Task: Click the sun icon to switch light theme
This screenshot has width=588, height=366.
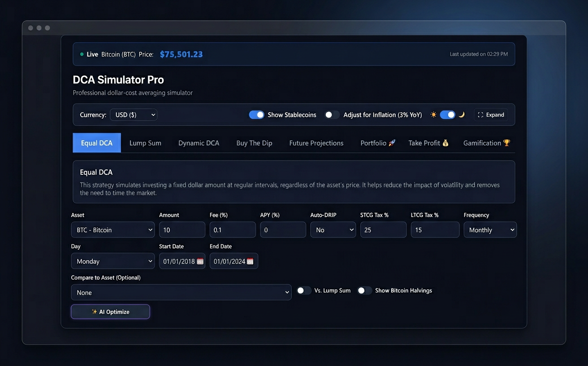Action: click(433, 114)
